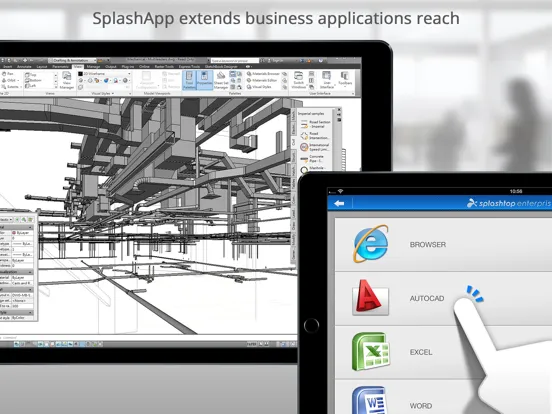Switch to the Parametric ribbon tab
The height and width of the screenshot is (414, 552).
pyautogui.click(x=61, y=67)
